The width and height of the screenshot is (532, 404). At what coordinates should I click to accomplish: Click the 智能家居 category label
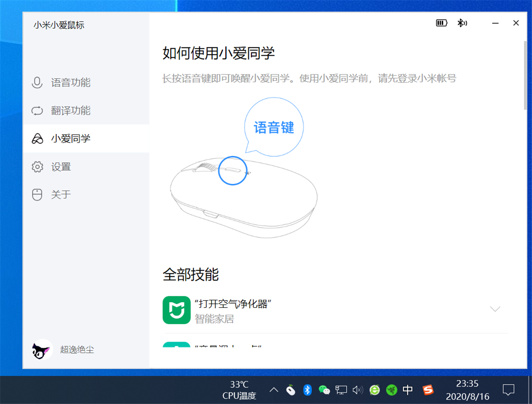tap(214, 319)
